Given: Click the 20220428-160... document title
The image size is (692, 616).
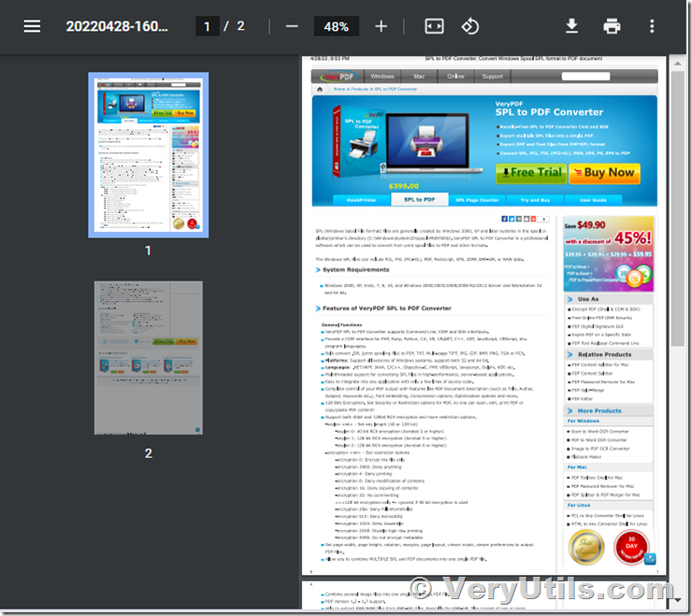Looking at the screenshot, I should point(117,26).
